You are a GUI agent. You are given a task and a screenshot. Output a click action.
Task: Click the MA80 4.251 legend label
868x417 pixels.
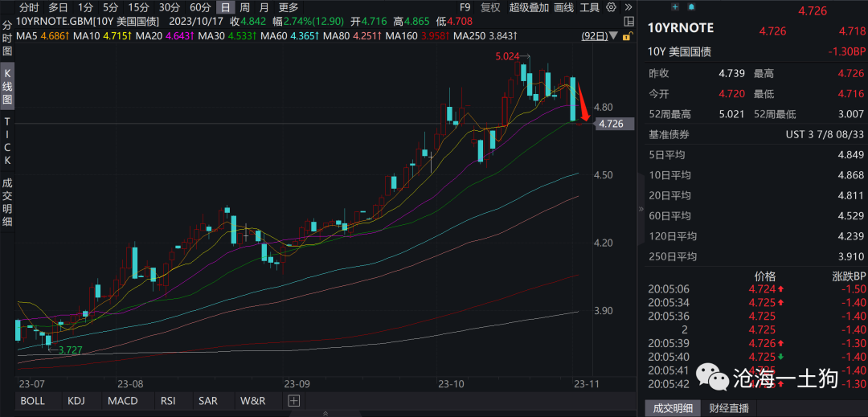pyautogui.click(x=351, y=36)
